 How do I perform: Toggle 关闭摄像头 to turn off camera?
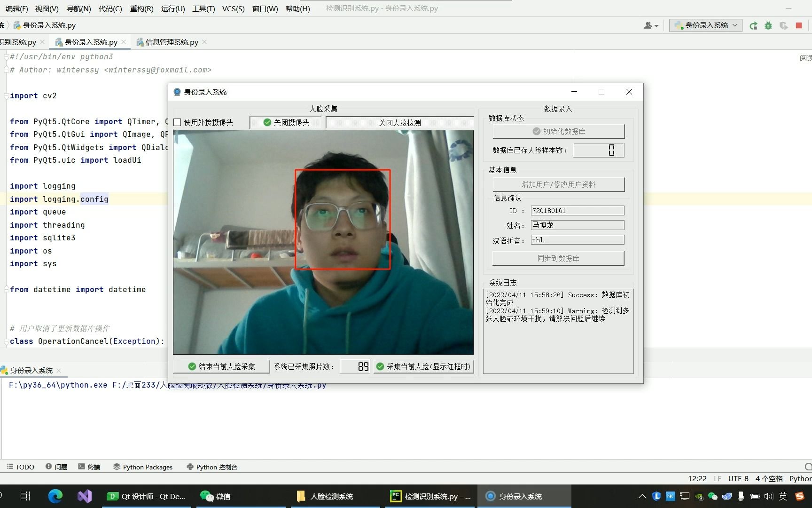click(x=286, y=122)
